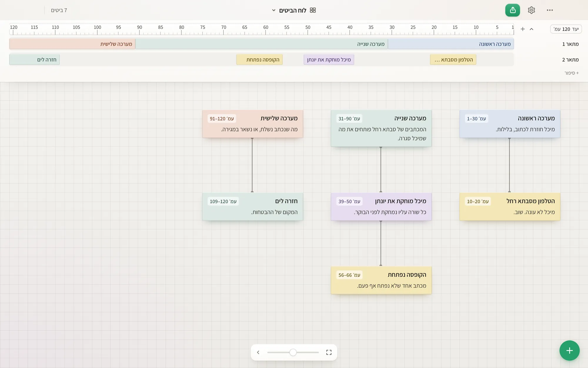The image size is (588, 368).
Task: Open the הקופסה נפתחת card
Action: tap(381, 280)
